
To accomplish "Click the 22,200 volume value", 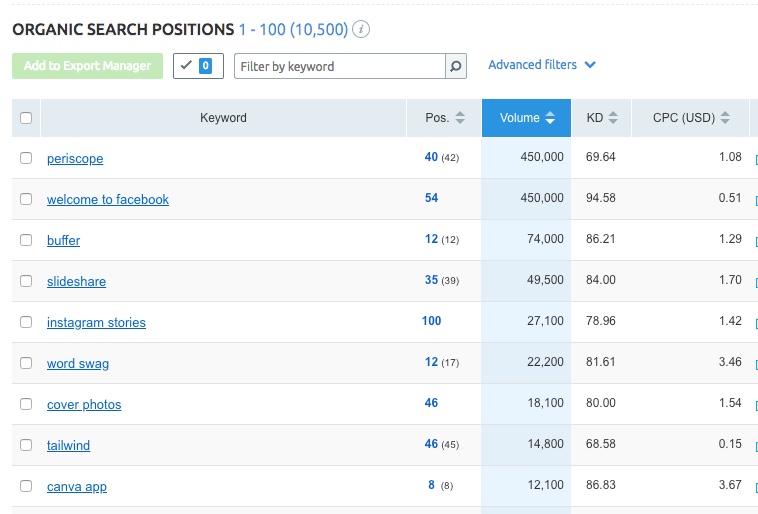I will point(545,362).
